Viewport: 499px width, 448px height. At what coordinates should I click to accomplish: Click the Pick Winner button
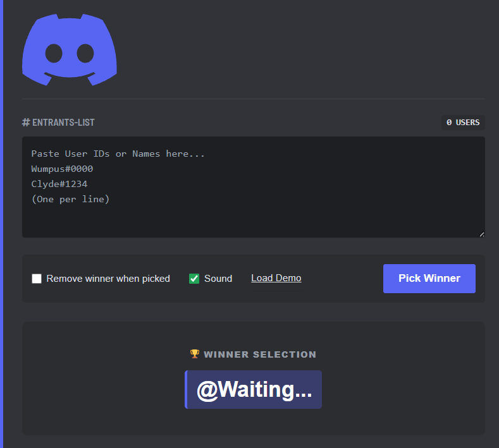pyautogui.click(x=429, y=279)
